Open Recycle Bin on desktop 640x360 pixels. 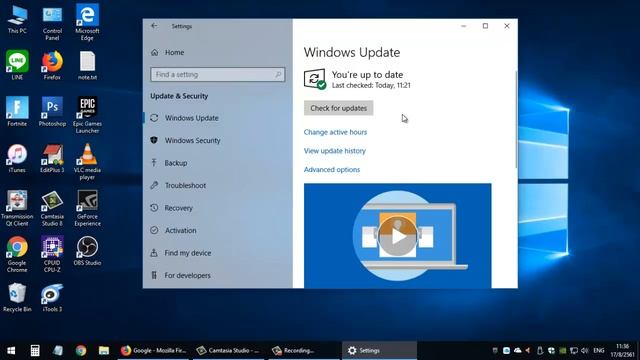pos(17,298)
